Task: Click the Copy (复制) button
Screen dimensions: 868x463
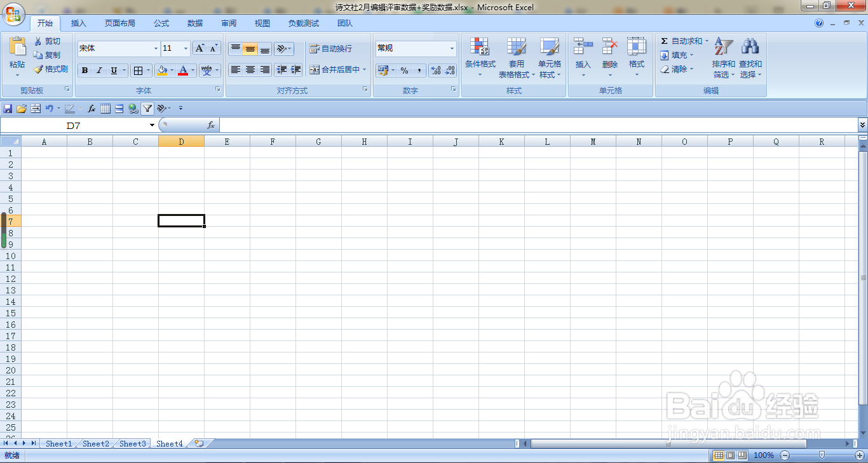Action: pos(47,55)
